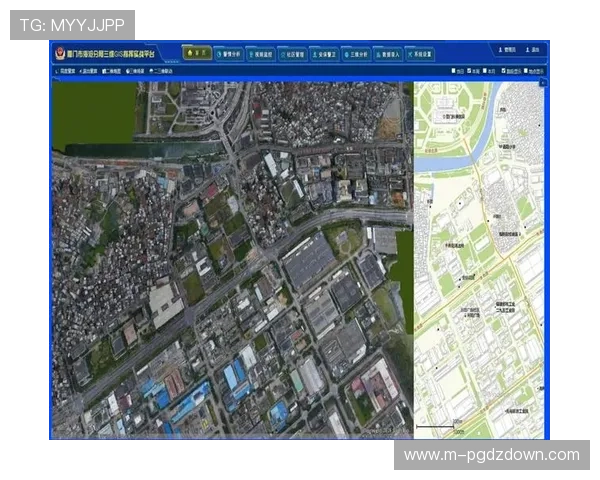Open the 三维分析 3D analysis tab
The width and height of the screenshot is (600, 480).
point(356,54)
